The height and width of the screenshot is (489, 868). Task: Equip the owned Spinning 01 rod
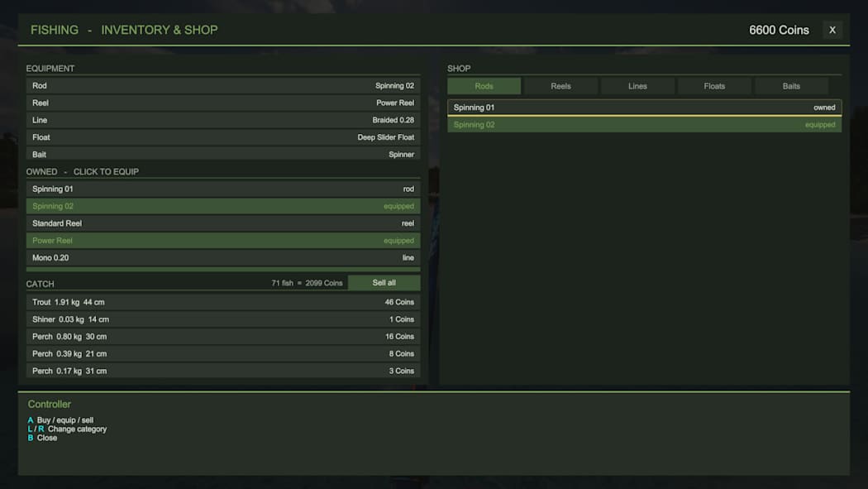point(223,189)
